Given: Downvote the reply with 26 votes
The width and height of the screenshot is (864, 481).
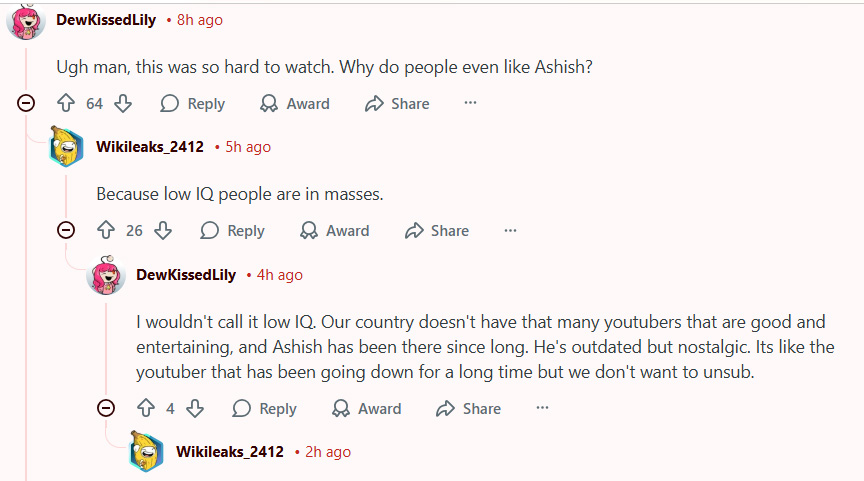Looking at the screenshot, I should pyautogui.click(x=163, y=230).
